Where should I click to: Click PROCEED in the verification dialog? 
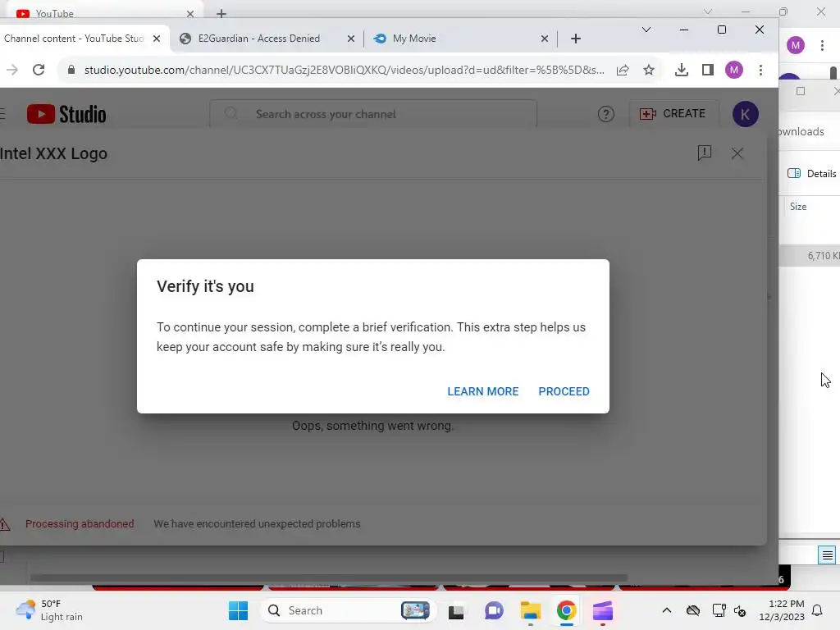coord(564,391)
